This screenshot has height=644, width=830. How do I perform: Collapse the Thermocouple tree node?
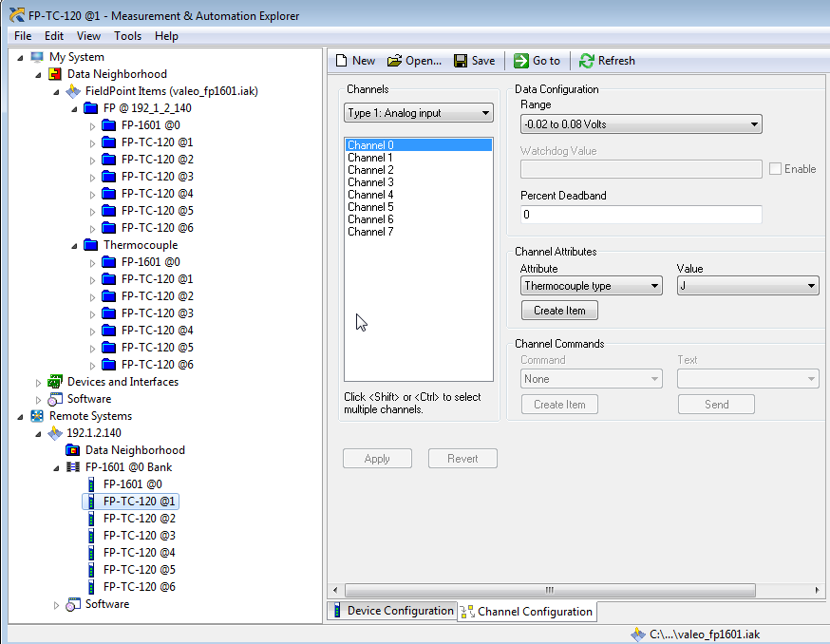[74, 245]
